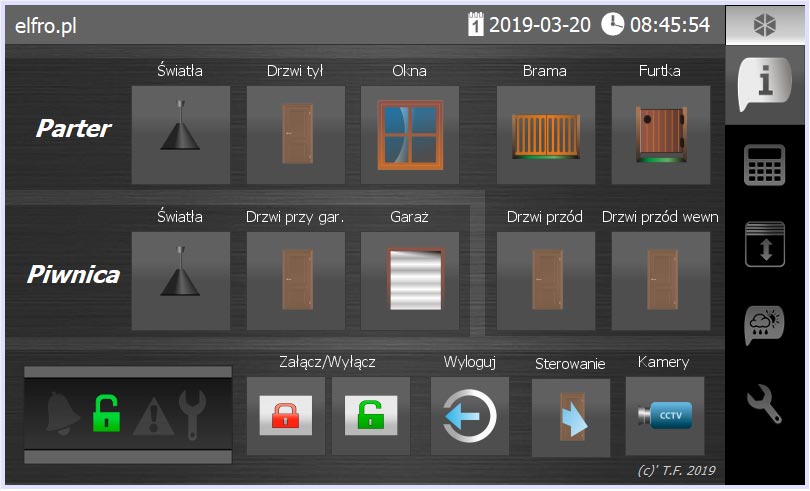Arm the system with red padlock button
This screenshot has width=810, height=491.
click(285, 416)
